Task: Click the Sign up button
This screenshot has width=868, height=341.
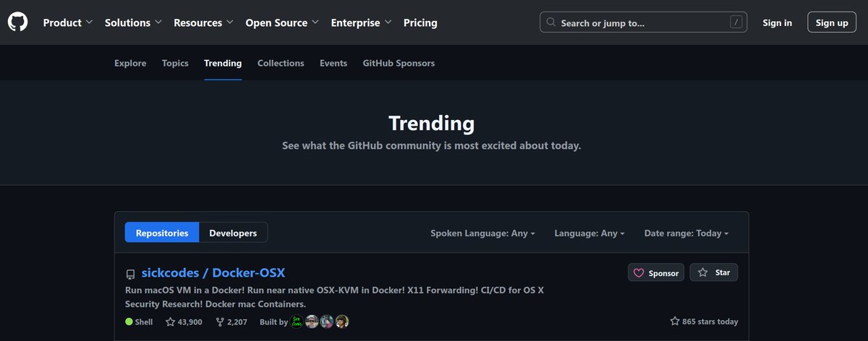Action: point(832,22)
